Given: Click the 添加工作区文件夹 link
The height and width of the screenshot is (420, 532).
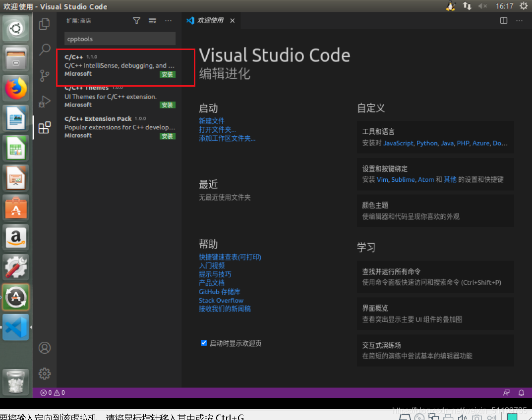Looking at the screenshot, I should click(227, 138).
